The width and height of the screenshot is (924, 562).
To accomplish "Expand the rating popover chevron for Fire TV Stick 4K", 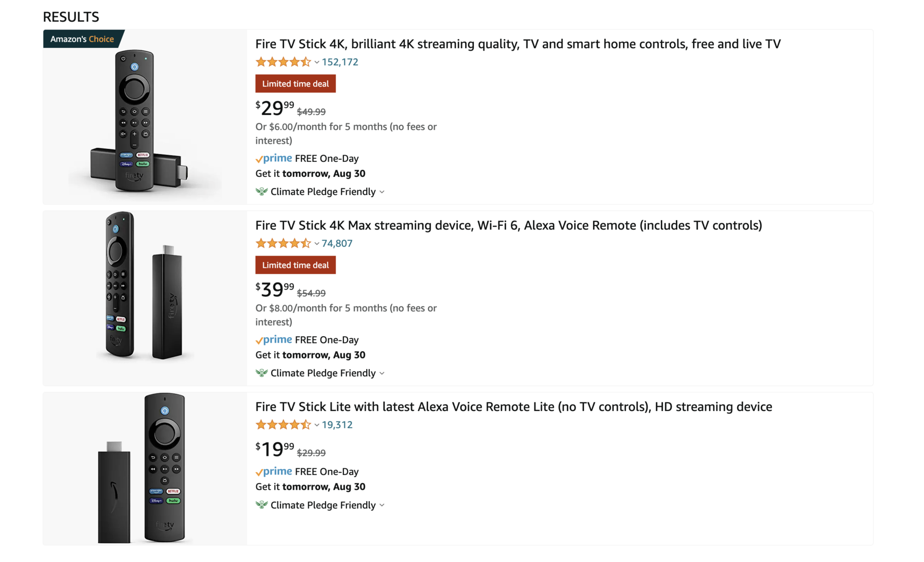I will 316,62.
